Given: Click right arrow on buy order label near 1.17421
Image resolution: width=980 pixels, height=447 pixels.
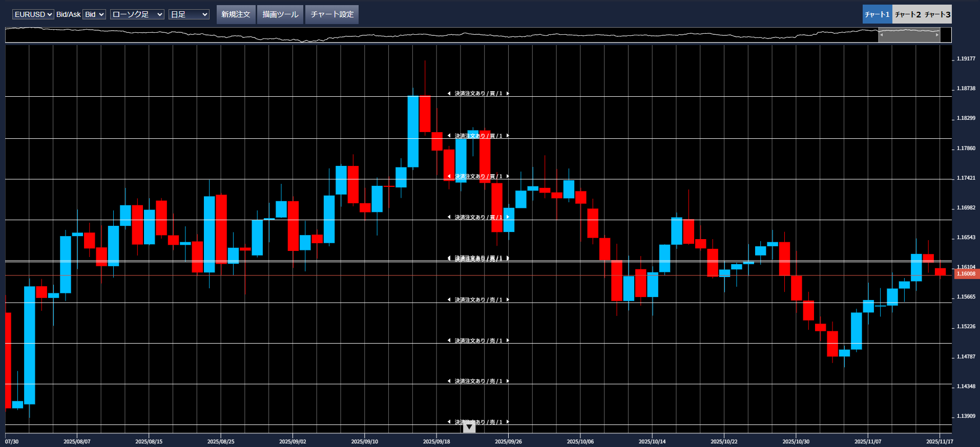Looking at the screenshot, I should (508, 176).
